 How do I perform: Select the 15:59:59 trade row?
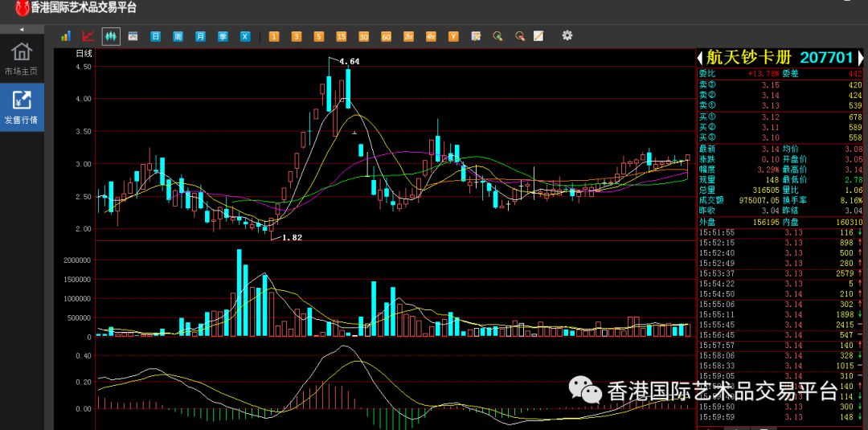pyautogui.click(x=780, y=416)
